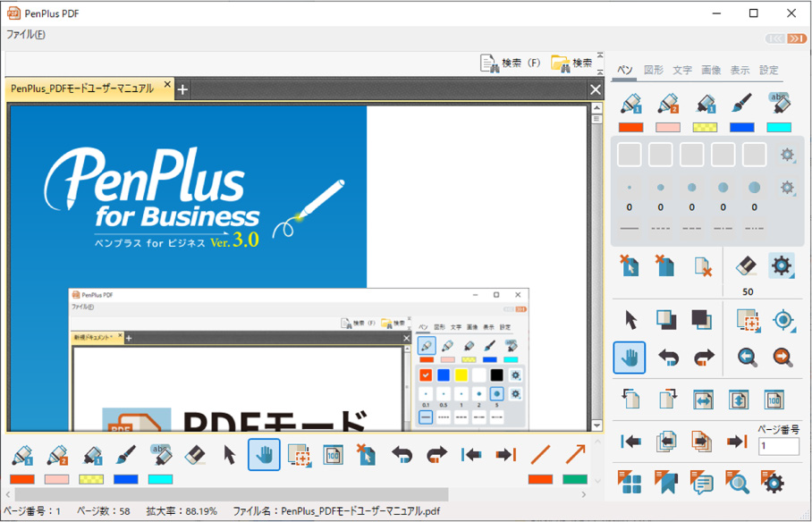The height and width of the screenshot is (522, 812).
Task: Select the eraser in the right tool panel
Action: pos(746,265)
